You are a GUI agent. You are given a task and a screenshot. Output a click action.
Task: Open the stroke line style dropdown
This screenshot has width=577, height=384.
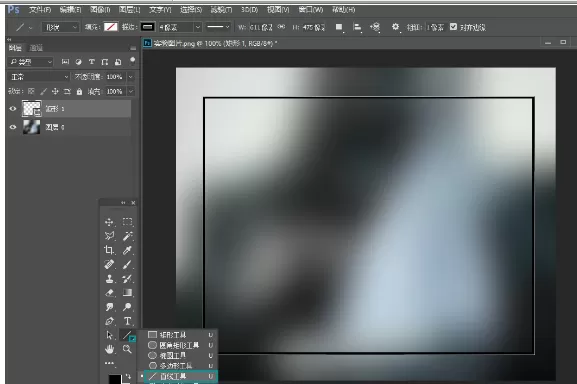point(218,27)
